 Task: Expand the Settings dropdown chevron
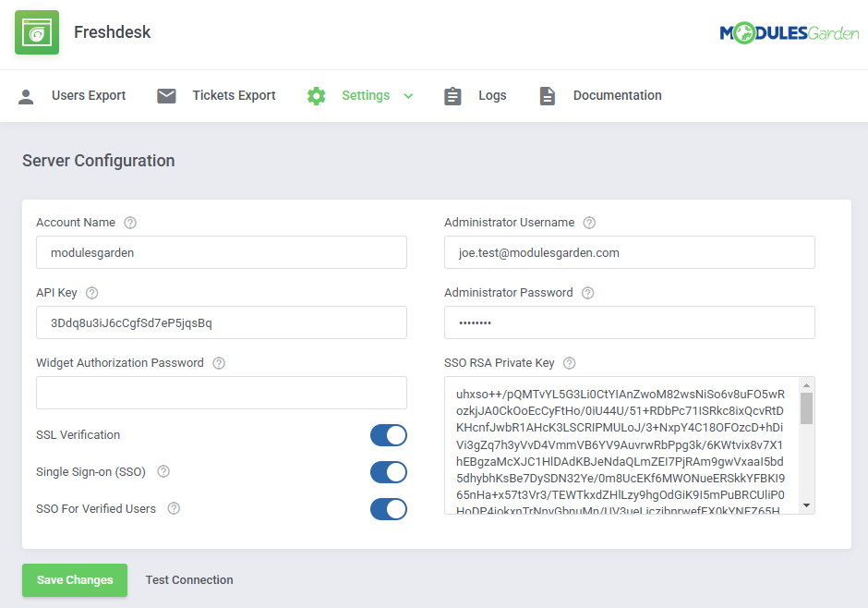pyautogui.click(x=408, y=96)
